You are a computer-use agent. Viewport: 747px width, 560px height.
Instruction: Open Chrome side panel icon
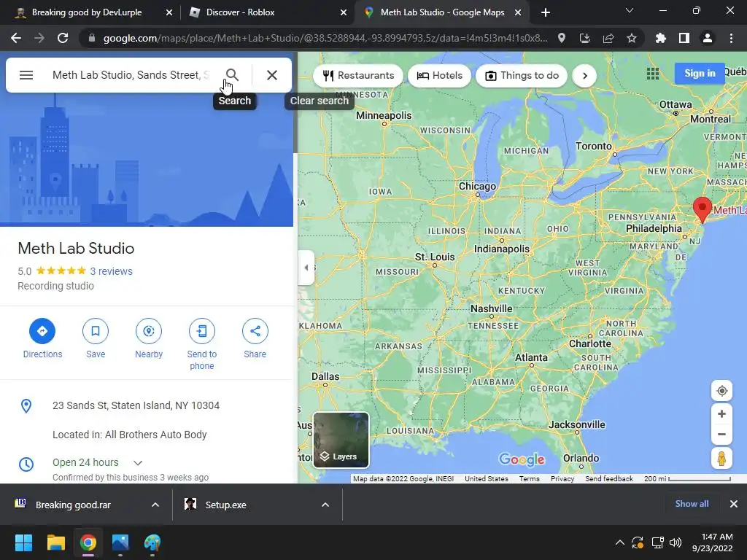(684, 38)
